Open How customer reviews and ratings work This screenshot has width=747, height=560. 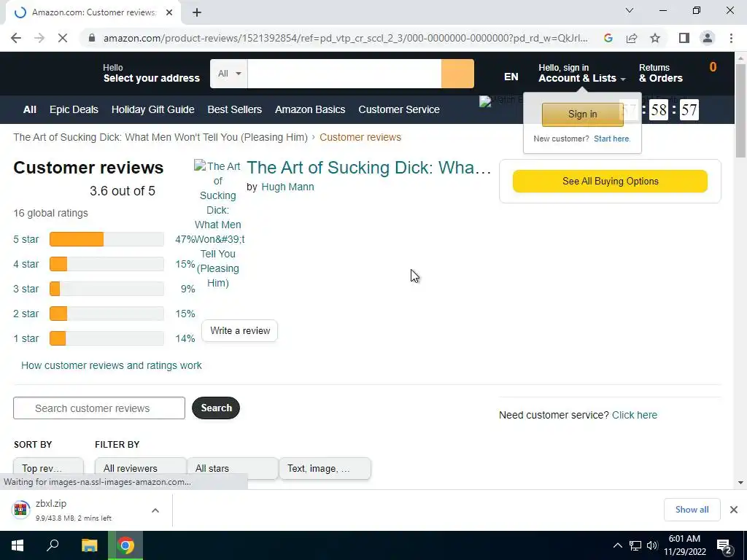tap(112, 365)
